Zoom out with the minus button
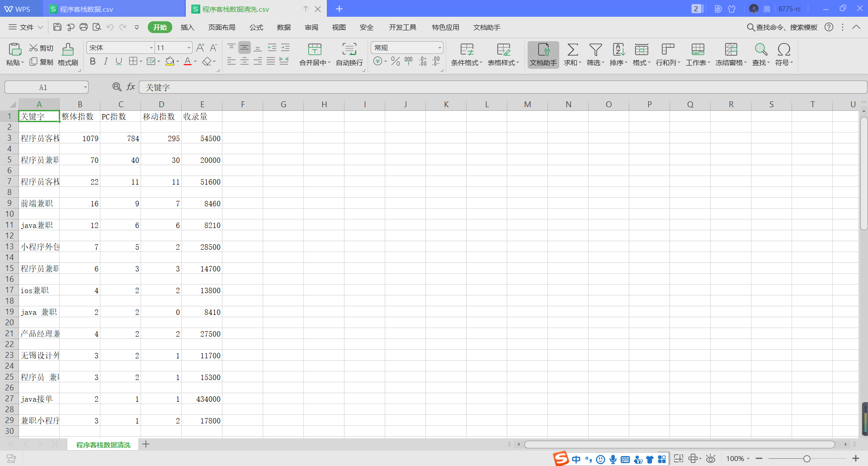868x466 pixels. pos(759,458)
